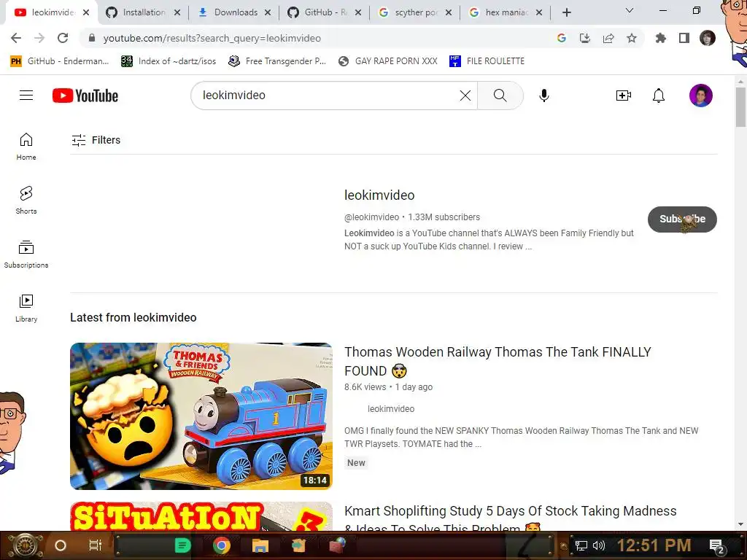Open the green notes taskbar app
The height and width of the screenshot is (560, 747).
182,545
